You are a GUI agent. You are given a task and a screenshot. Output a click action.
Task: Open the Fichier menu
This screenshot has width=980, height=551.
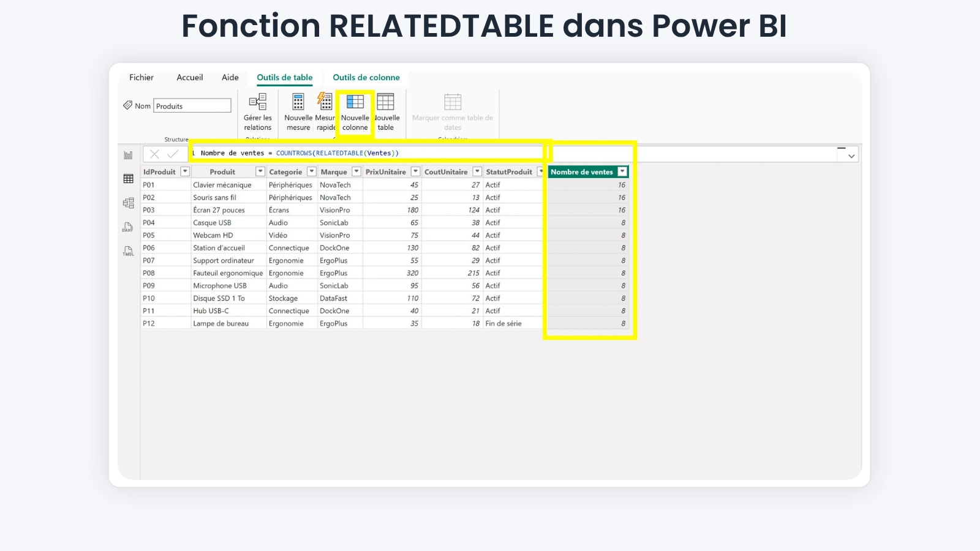click(141, 77)
